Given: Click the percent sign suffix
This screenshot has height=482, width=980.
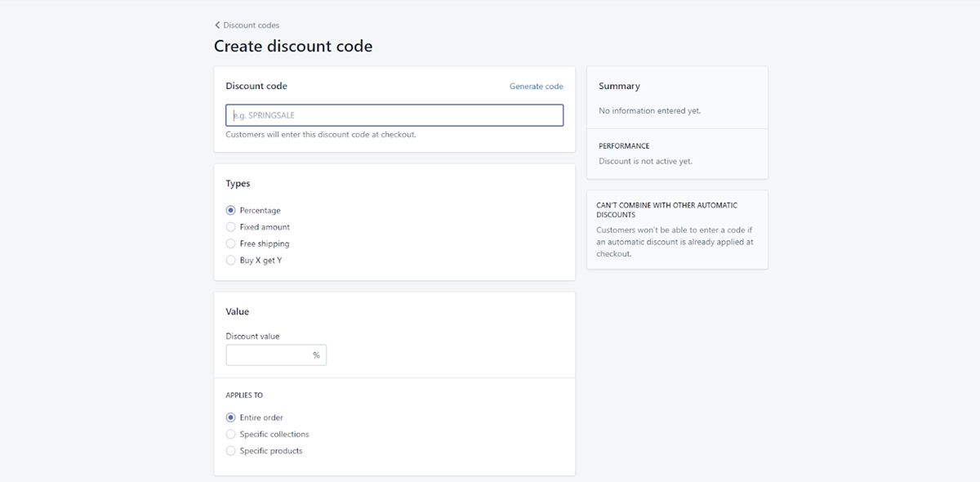Looking at the screenshot, I should click(x=316, y=355).
